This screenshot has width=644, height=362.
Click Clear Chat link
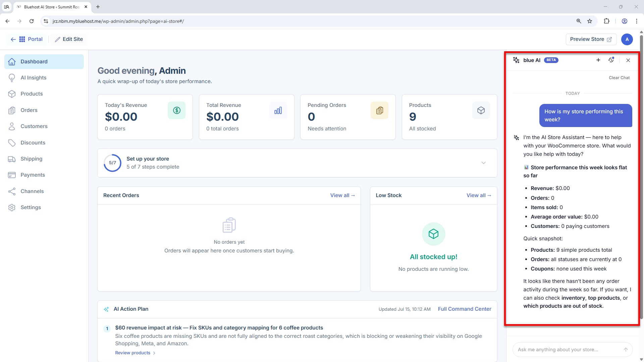tap(619, 78)
